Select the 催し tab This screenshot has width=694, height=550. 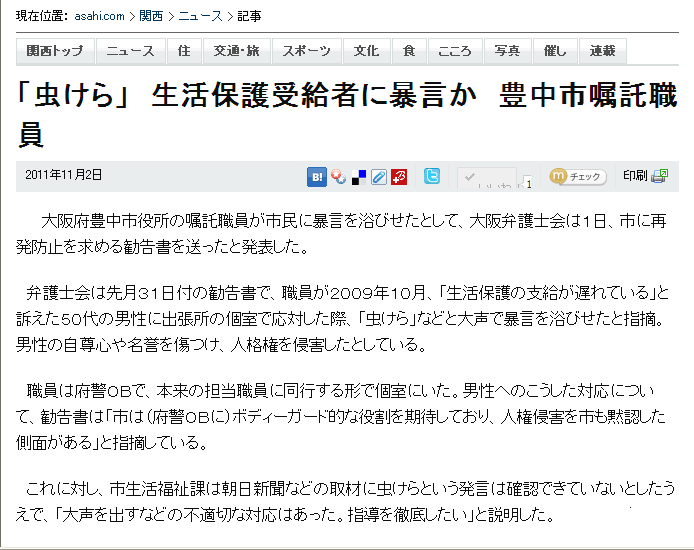click(555, 51)
